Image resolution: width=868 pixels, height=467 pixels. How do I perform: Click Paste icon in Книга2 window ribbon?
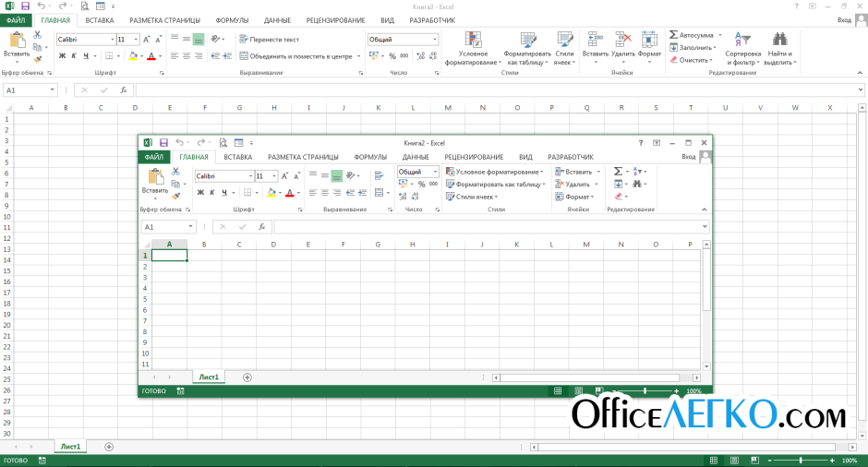(155, 177)
